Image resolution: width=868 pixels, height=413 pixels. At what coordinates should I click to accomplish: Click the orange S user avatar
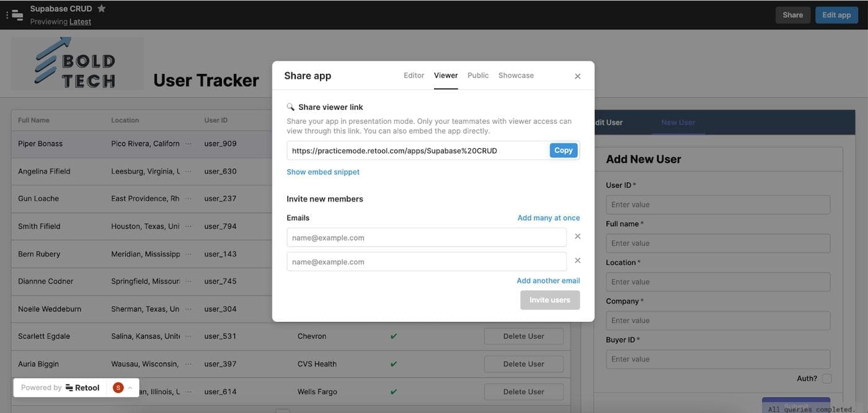point(118,388)
